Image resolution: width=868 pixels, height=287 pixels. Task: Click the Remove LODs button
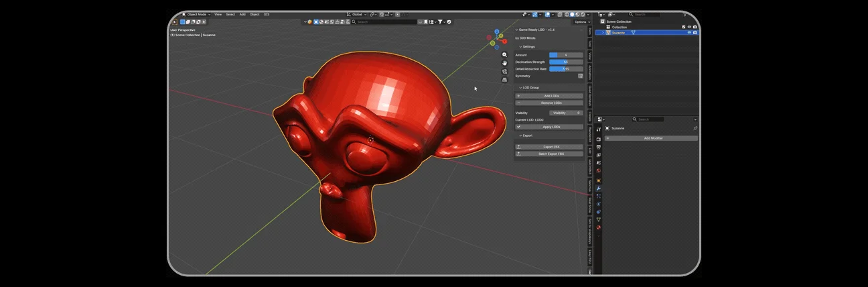549,103
